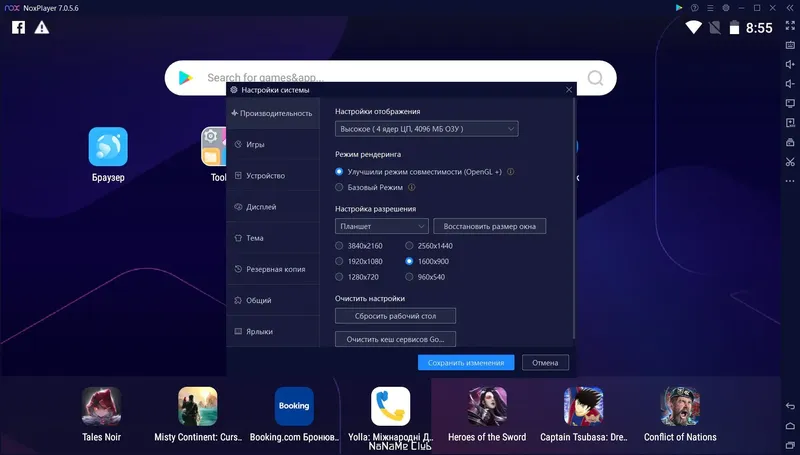Viewport: 800px width, 455px height.
Task: Open the Планшет resolution type dropdown
Action: click(x=382, y=226)
